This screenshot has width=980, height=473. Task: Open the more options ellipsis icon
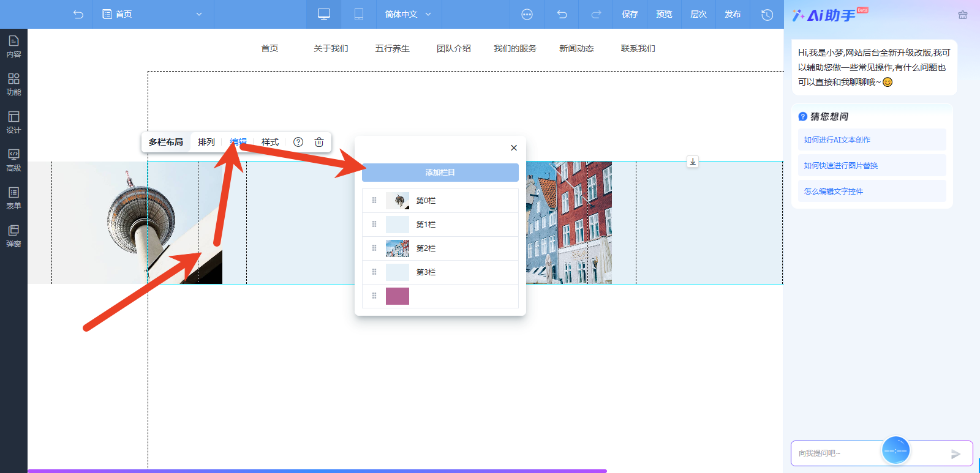pyautogui.click(x=527, y=14)
